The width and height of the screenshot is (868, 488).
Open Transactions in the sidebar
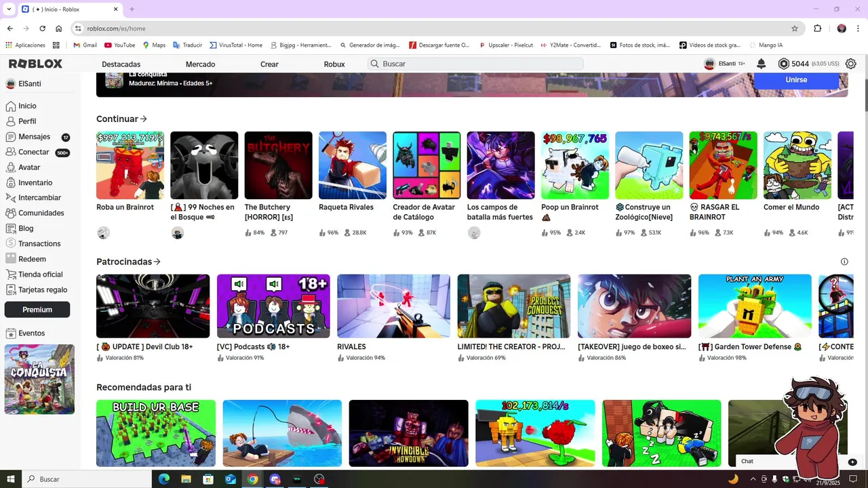coord(40,244)
